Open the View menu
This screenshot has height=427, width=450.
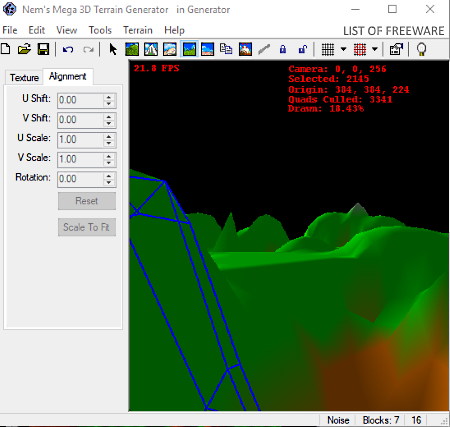(66, 30)
